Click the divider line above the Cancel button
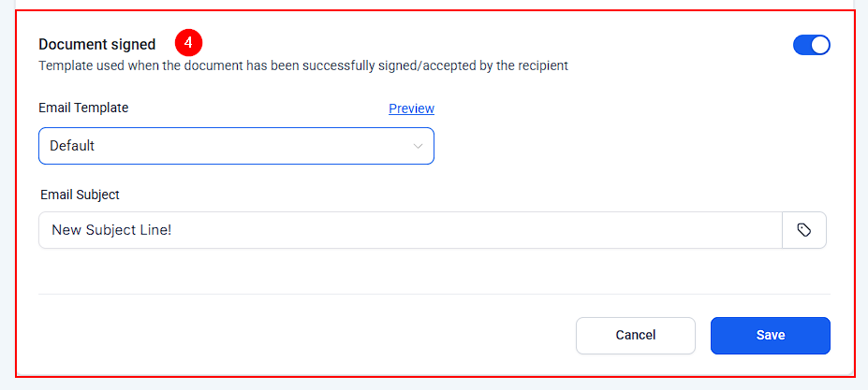The height and width of the screenshot is (390, 868). pyautogui.click(x=434, y=295)
